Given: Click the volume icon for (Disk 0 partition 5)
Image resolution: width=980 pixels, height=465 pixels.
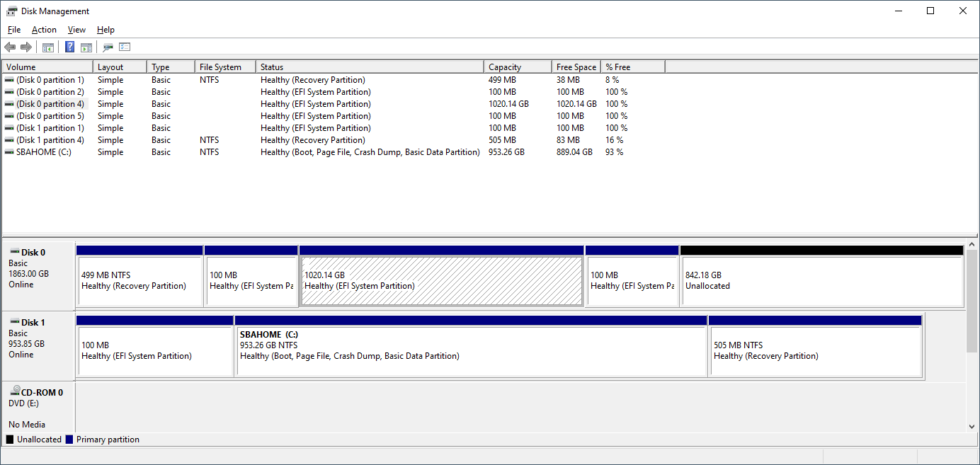Looking at the screenshot, I should click(9, 116).
